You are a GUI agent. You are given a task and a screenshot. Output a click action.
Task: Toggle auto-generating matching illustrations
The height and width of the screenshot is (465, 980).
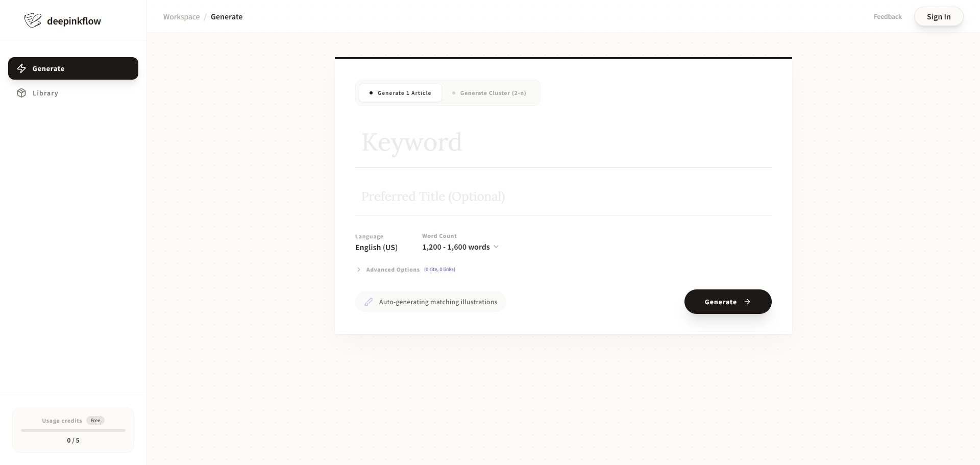430,302
